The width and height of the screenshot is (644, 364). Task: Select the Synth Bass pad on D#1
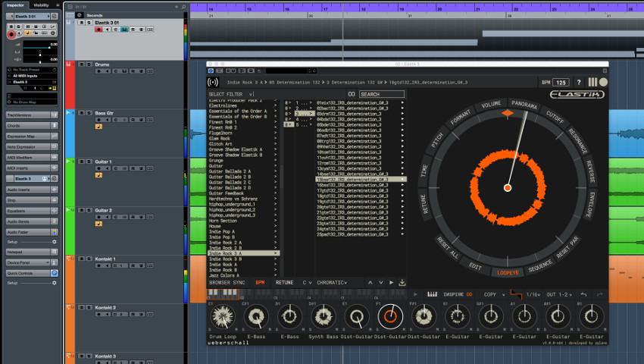point(324,316)
